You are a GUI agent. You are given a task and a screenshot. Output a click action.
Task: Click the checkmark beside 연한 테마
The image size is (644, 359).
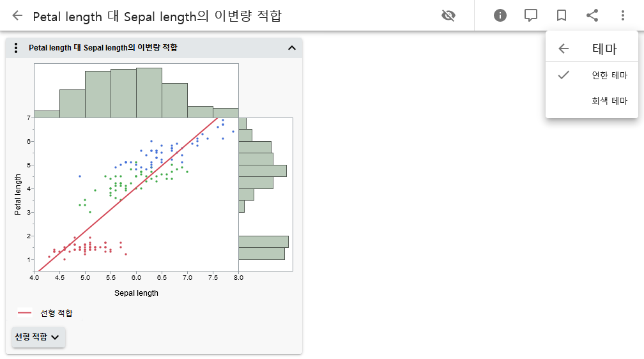[563, 75]
